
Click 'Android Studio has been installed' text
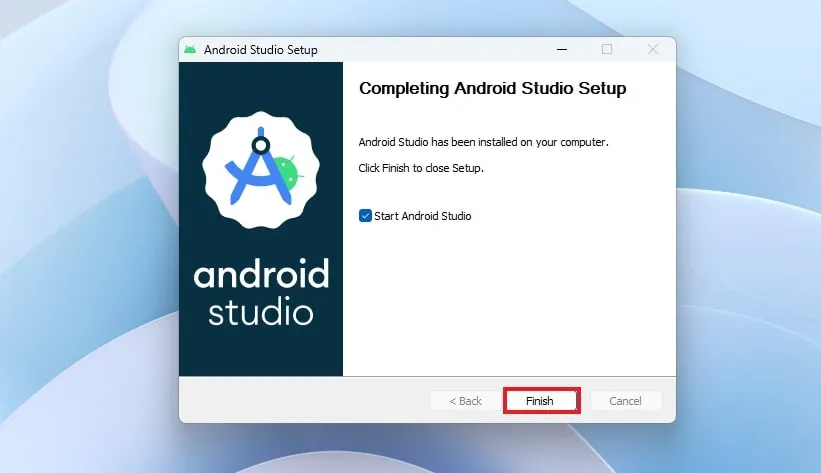point(483,142)
